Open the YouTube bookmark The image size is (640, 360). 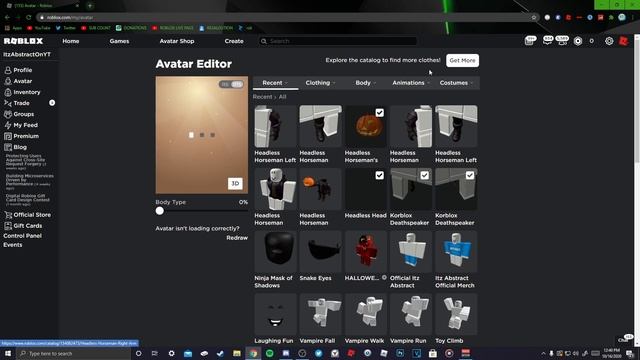point(39,28)
